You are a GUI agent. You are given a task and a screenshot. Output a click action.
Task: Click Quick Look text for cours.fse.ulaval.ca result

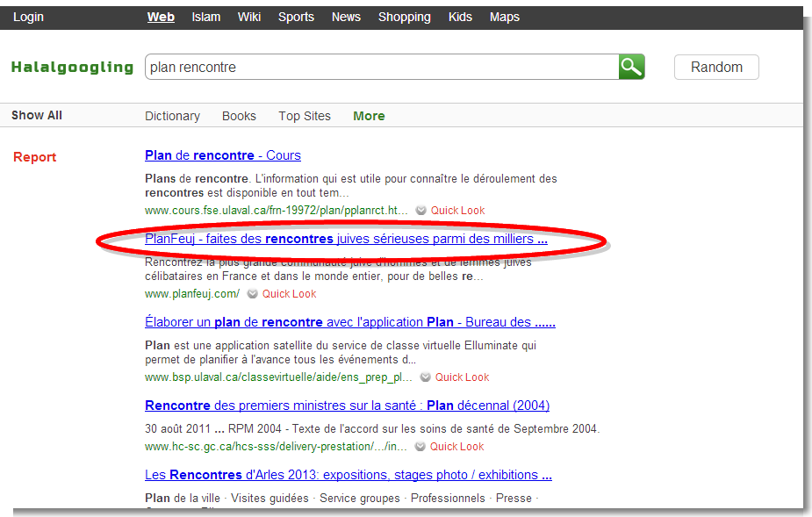click(x=457, y=211)
